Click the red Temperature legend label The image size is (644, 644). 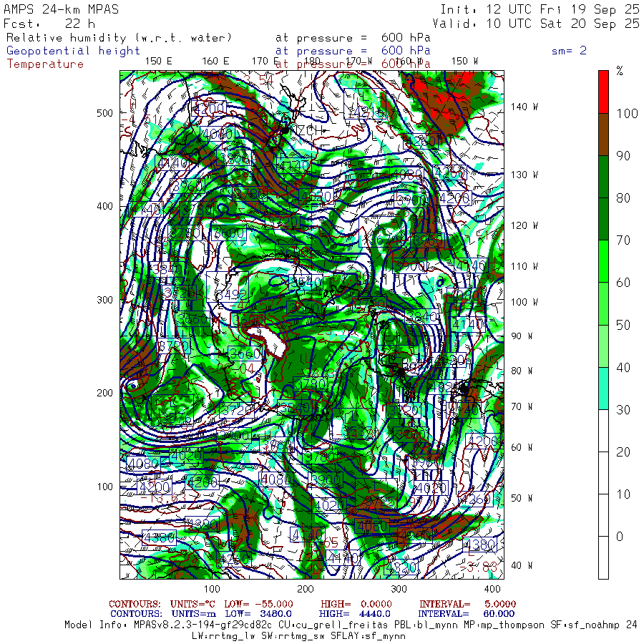[45, 64]
